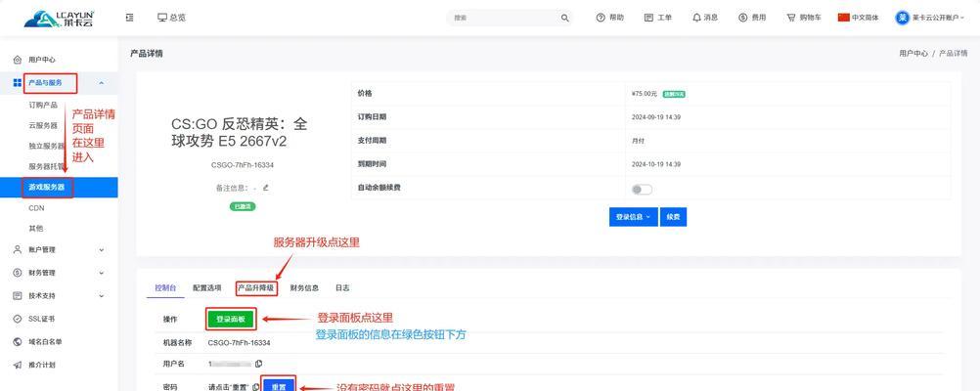Click the 产品与服务 grid icon
Viewport: 980px width, 391px height.
click(18, 82)
